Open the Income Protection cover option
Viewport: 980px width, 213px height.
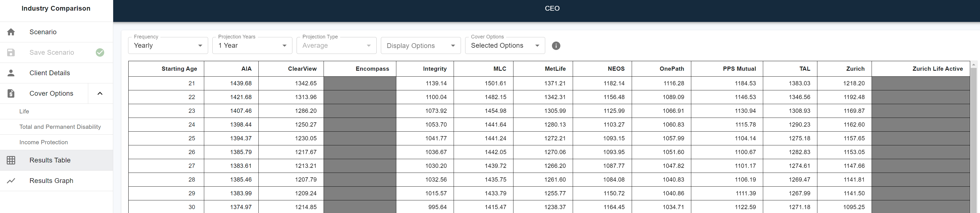[56, 142]
